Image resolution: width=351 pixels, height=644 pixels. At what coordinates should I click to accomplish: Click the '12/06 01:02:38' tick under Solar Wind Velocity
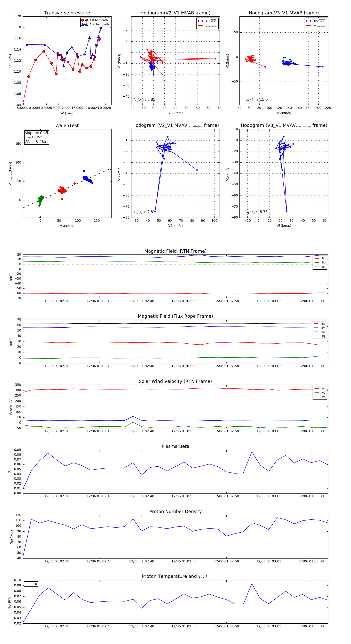[x=57, y=431]
